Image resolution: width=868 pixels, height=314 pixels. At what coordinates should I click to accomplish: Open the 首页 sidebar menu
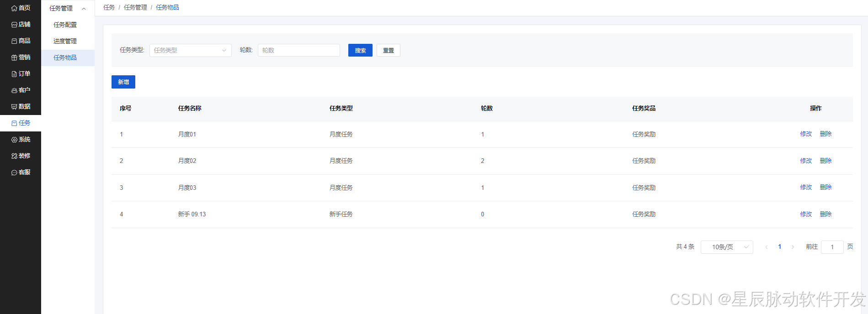click(21, 8)
